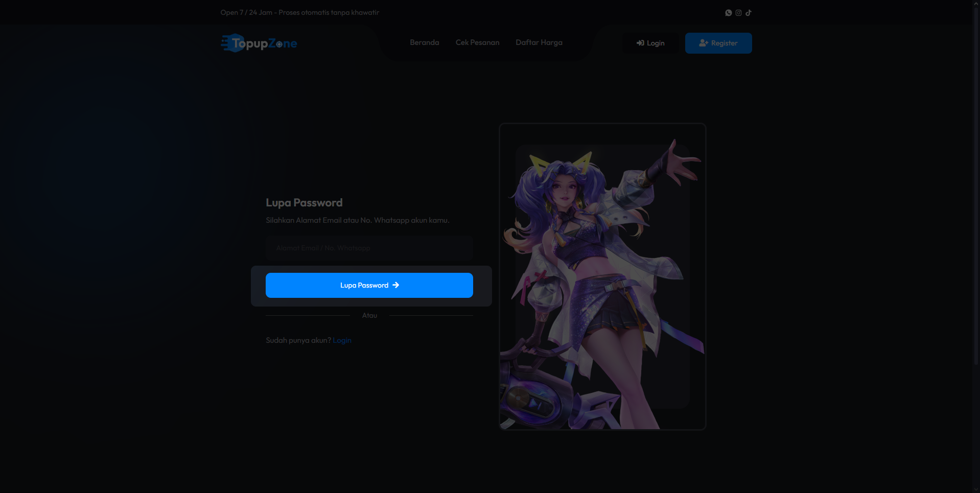Viewport: 980px width, 493px height.
Task: Click the 'Lupa Password' heading text
Action: [304, 203]
